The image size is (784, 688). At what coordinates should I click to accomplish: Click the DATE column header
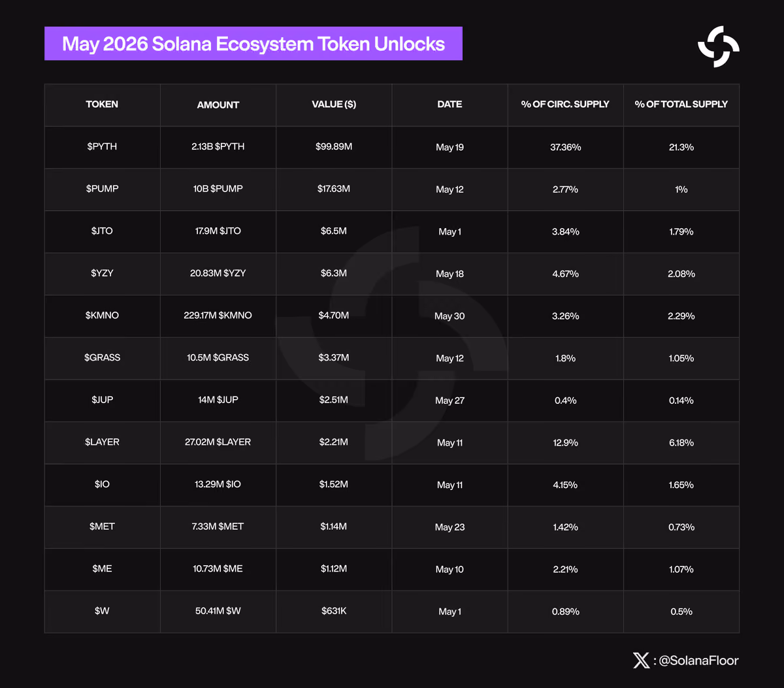tap(449, 104)
